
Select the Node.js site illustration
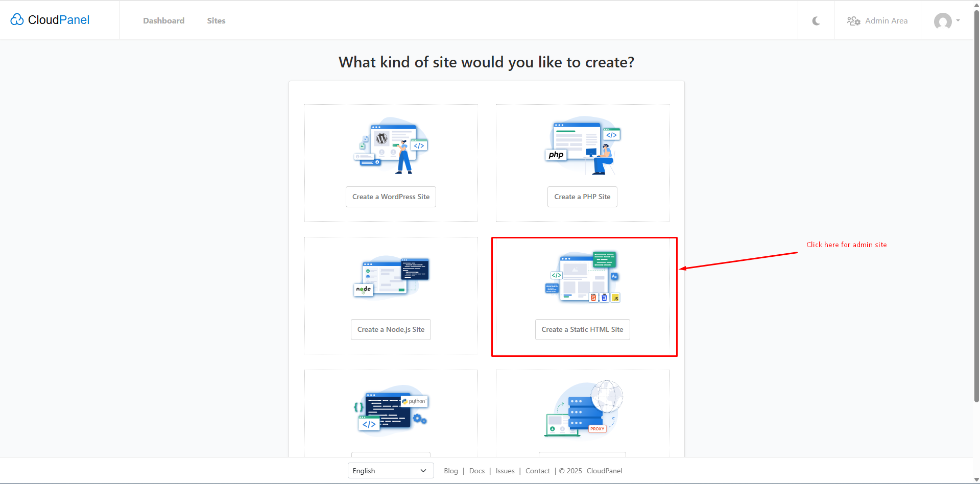click(391, 276)
